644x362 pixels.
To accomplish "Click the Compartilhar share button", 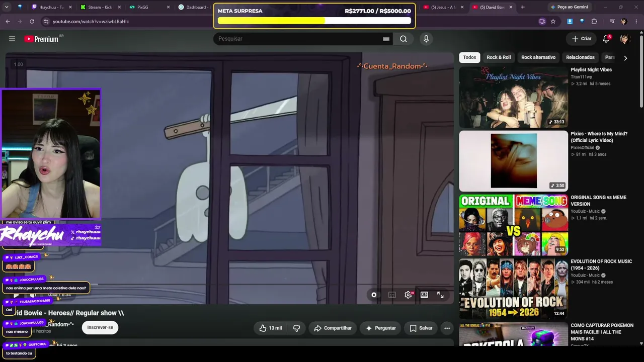I will click(x=333, y=328).
